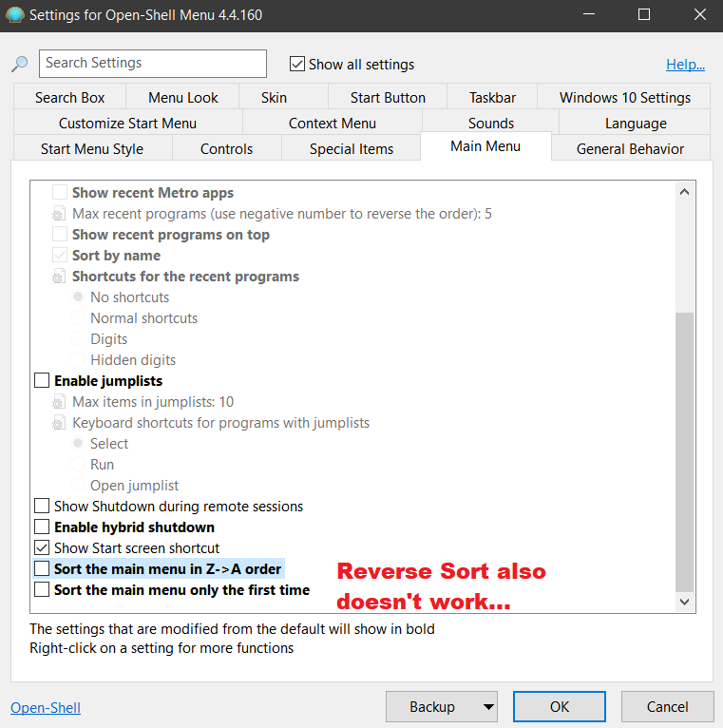Choose the Digits radio option

tap(78, 338)
